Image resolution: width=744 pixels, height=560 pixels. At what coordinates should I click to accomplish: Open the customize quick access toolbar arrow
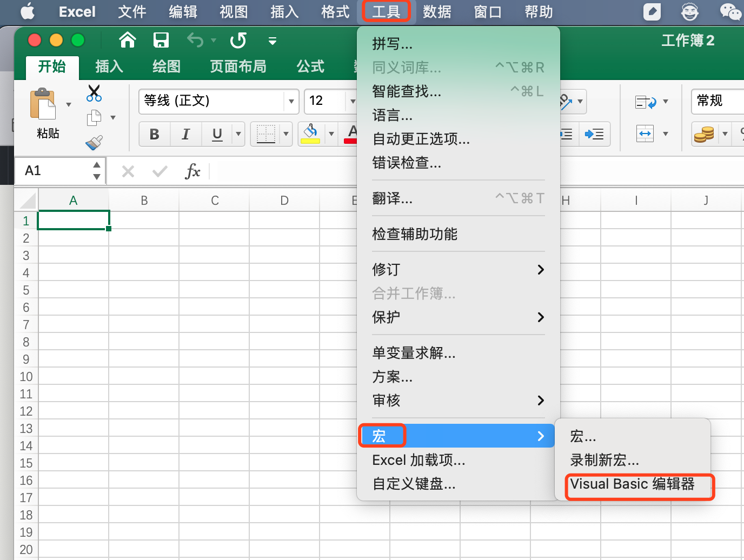[273, 41]
